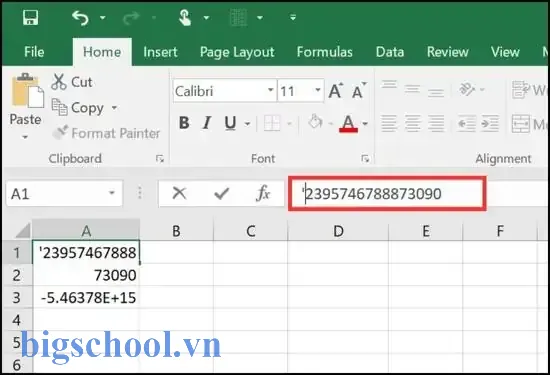Open the Undo history dropdown arrow

pyautogui.click(x=102, y=17)
